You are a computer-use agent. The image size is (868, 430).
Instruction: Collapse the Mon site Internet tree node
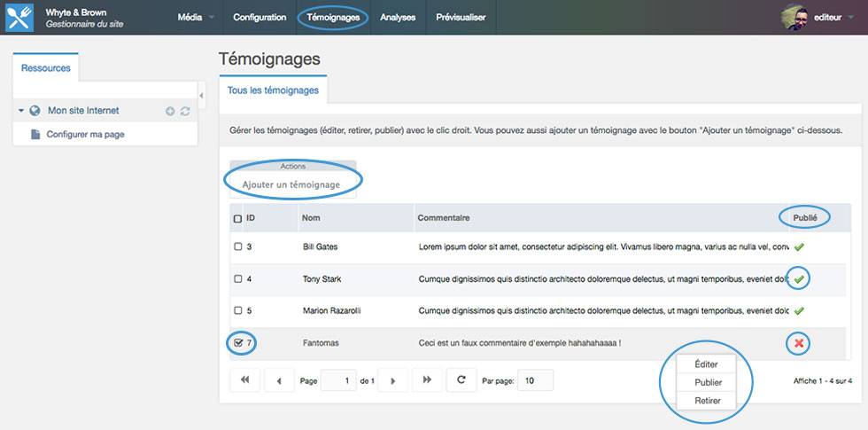20,111
